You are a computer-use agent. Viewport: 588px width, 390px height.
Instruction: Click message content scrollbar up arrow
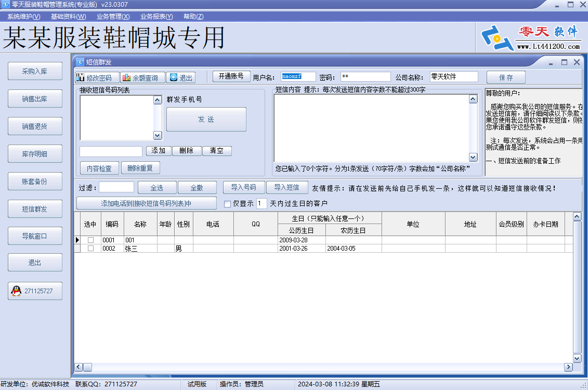click(473, 99)
